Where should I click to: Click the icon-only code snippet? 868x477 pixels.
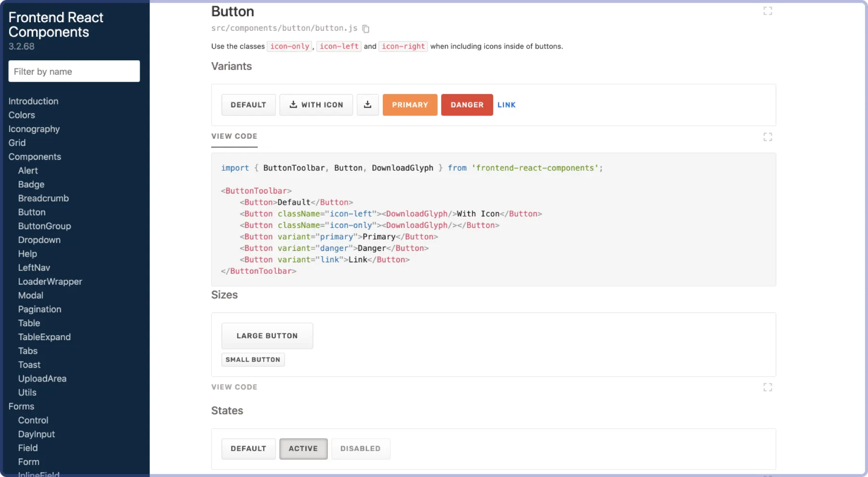289,46
